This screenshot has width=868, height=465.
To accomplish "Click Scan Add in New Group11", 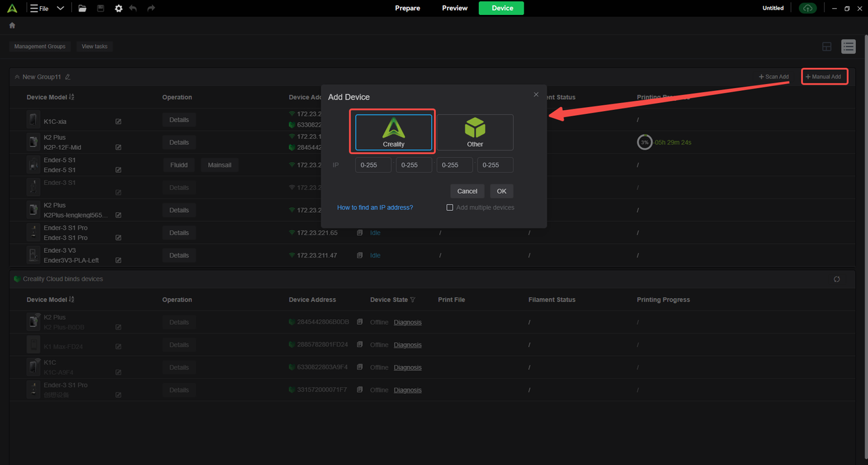I will click(x=774, y=77).
